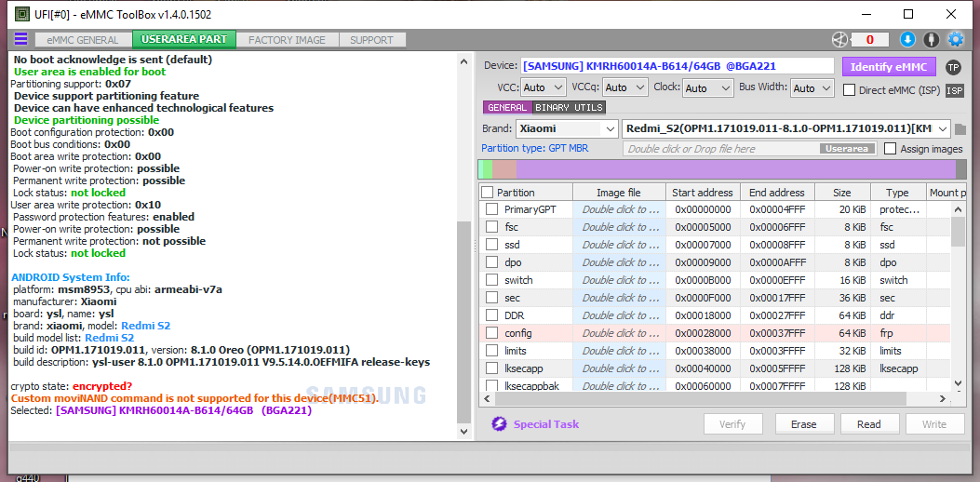Click the purple userdata partition map bar
The height and width of the screenshot is (482, 980).
(x=735, y=169)
